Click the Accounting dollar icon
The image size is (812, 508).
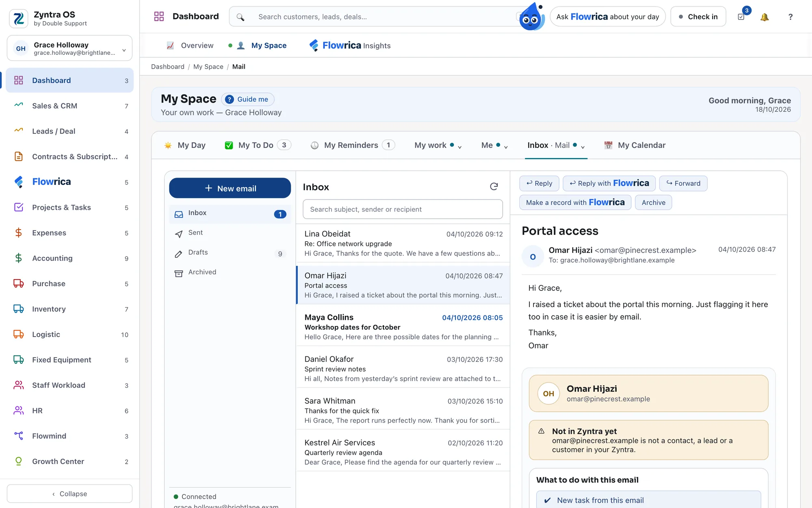[x=19, y=258]
